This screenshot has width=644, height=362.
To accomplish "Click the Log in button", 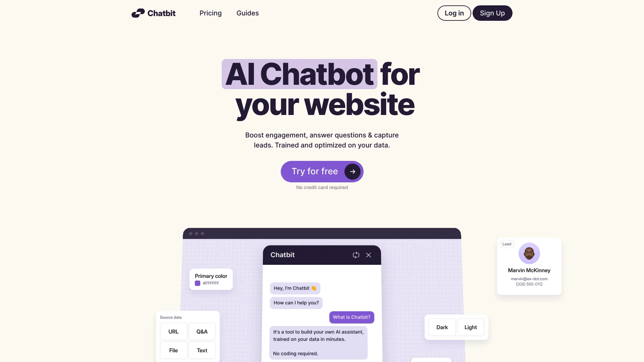I will [x=454, y=13].
